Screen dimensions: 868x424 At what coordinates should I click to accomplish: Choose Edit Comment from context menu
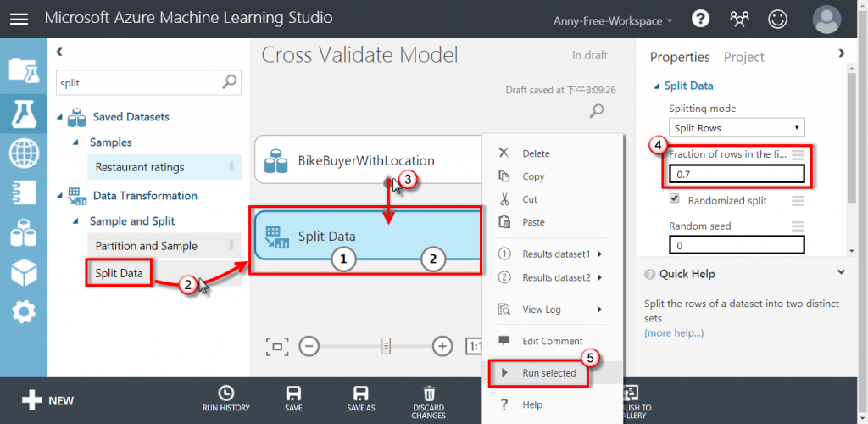(x=553, y=341)
